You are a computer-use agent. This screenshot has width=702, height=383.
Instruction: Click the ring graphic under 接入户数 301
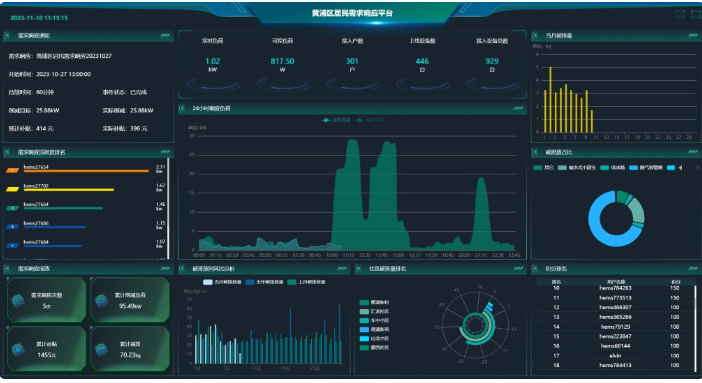(352, 84)
